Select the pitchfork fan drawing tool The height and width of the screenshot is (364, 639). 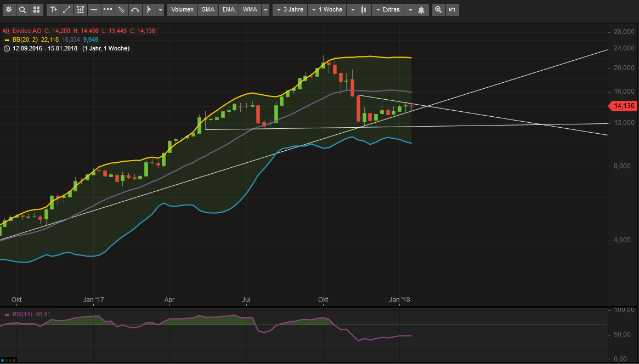click(x=121, y=9)
